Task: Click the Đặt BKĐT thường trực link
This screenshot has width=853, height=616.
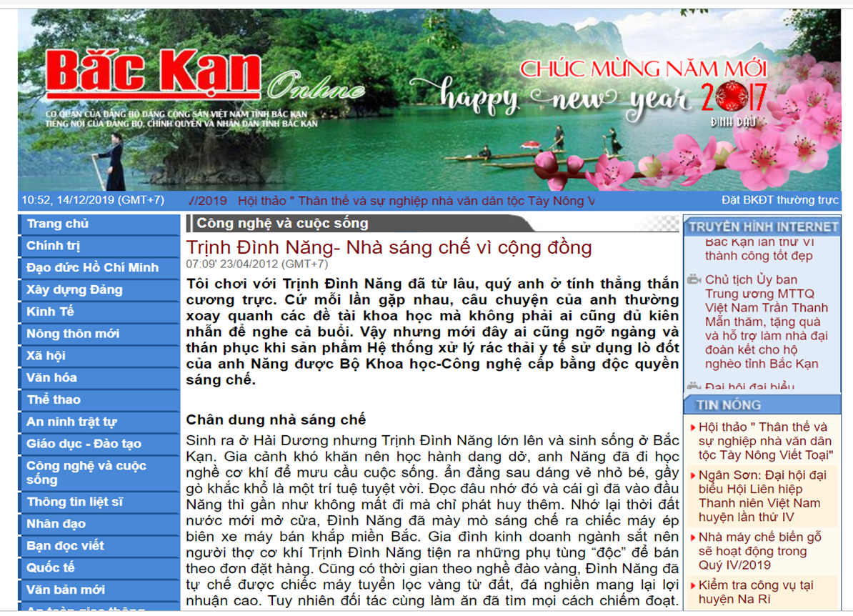Action: pos(779,201)
